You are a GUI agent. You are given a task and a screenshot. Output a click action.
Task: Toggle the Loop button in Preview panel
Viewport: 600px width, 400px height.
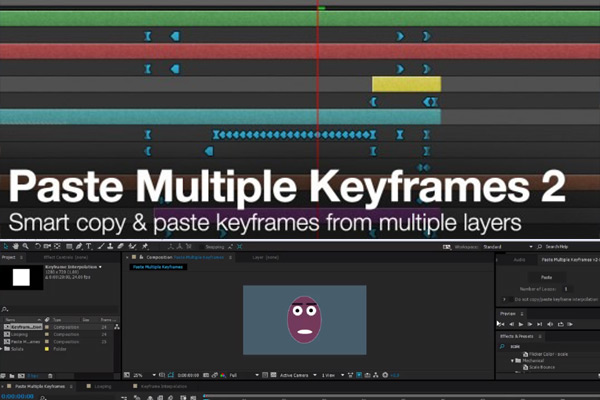click(561, 324)
